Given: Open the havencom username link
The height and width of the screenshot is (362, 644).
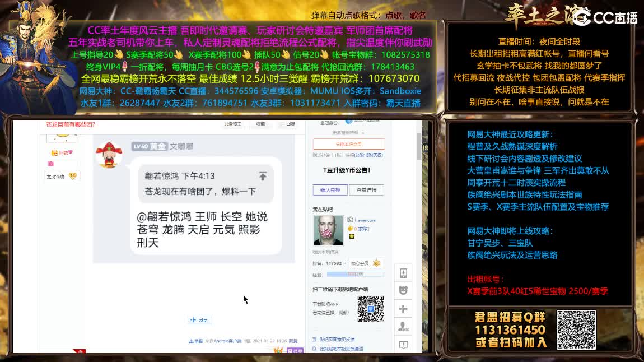Looking at the screenshot, I should [x=366, y=220].
